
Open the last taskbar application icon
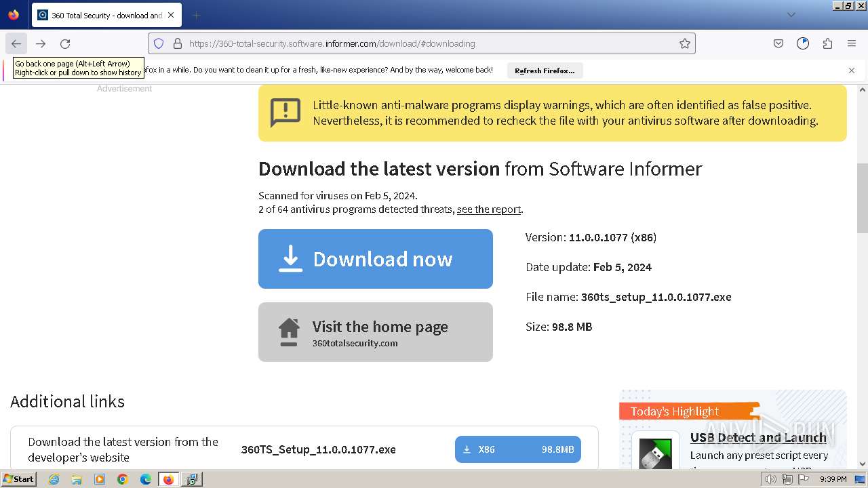pos(192,479)
